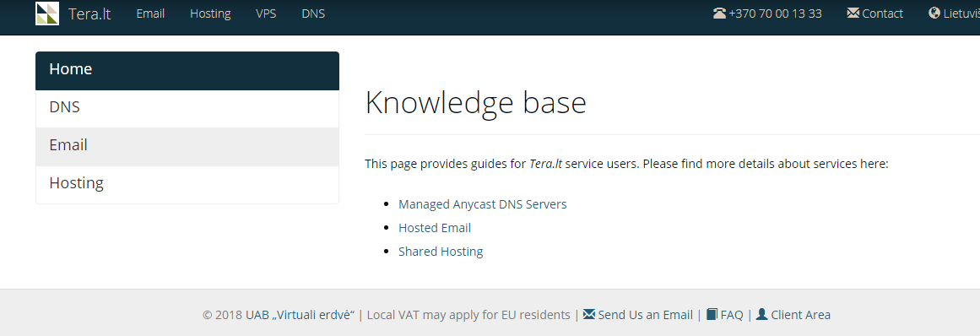The height and width of the screenshot is (336, 980).
Task: Click the Tera.lt logo icon
Action: pos(47,14)
